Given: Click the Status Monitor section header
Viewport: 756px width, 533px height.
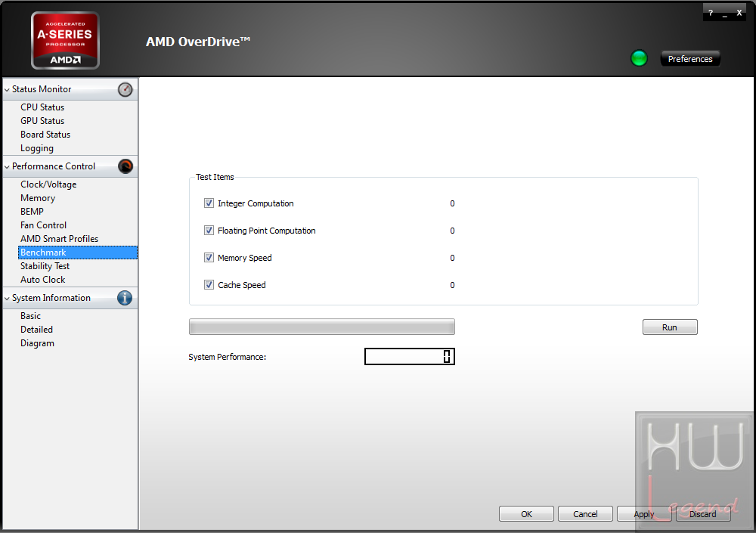Looking at the screenshot, I should tap(70, 89).
